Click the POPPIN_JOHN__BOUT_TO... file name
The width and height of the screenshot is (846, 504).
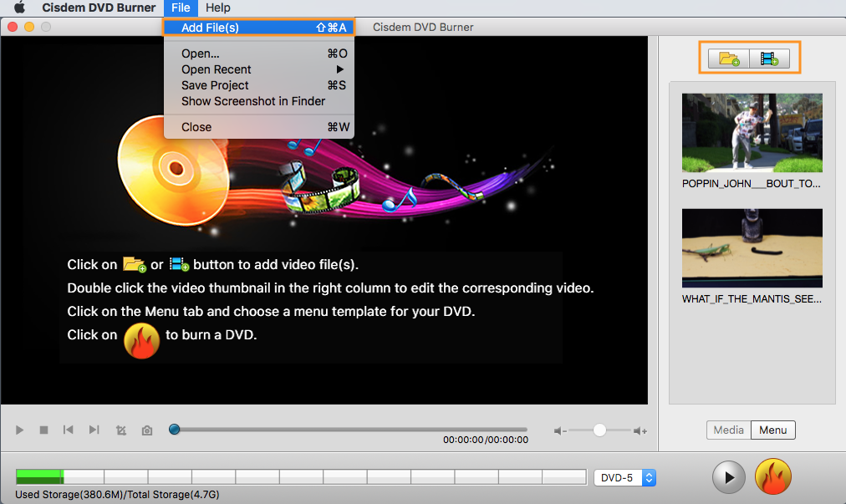tap(751, 184)
